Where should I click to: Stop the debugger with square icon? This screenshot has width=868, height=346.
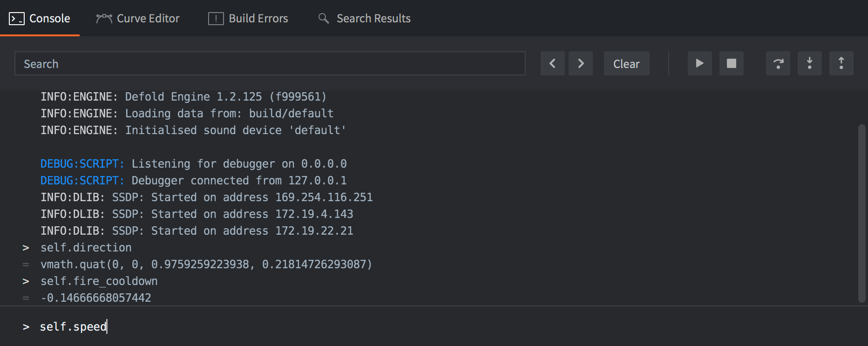[x=732, y=64]
